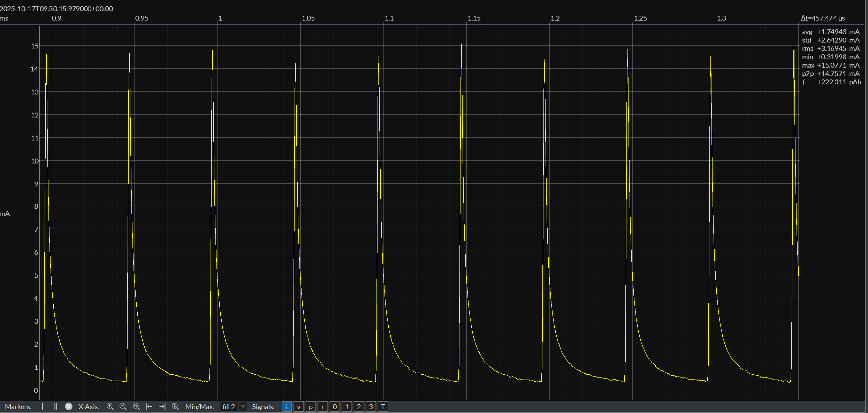Jump to end of the waveform
868x413 pixels.
click(162, 406)
